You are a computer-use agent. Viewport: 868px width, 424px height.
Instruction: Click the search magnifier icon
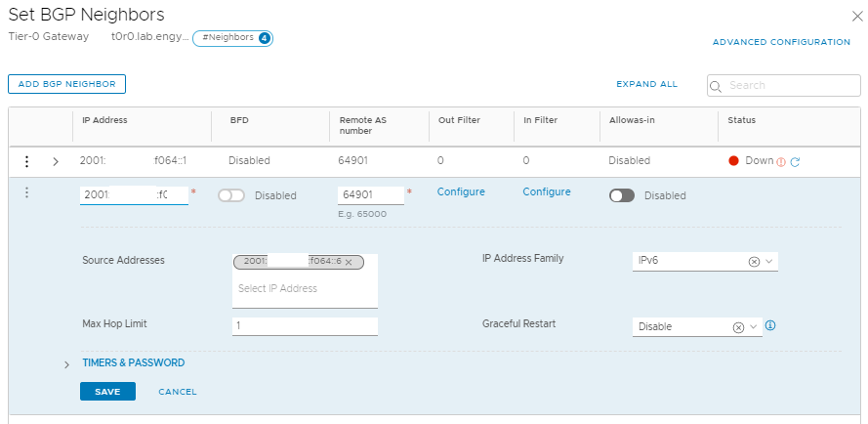(717, 86)
